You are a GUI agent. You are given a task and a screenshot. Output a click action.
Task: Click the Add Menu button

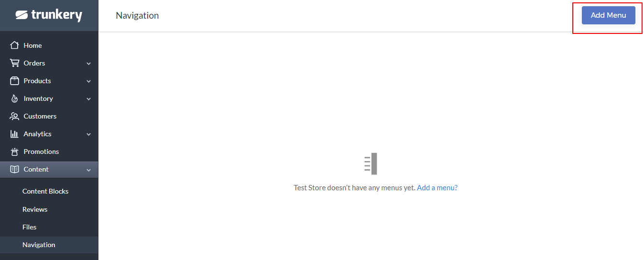pos(608,15)
